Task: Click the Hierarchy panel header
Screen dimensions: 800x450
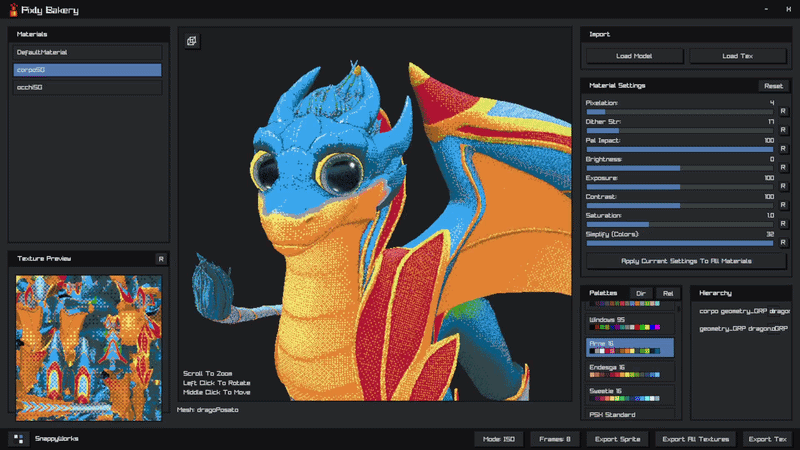Action: click(x=741, y=293)
